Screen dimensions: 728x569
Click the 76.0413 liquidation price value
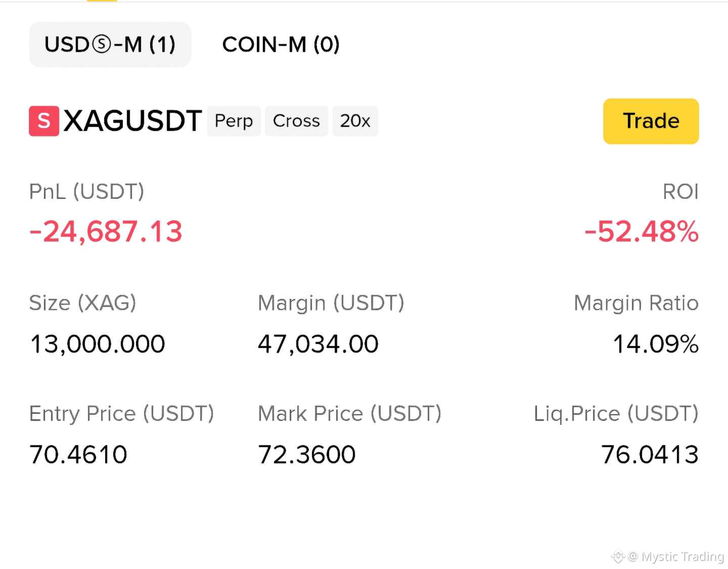tap(650, 454)
